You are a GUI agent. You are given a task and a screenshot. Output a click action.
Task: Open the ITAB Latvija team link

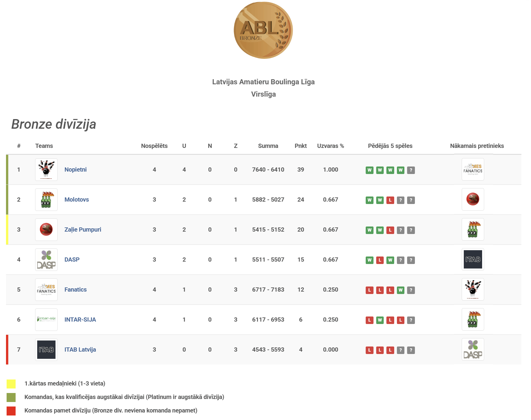pyautogui.click(x=80, y=349)
